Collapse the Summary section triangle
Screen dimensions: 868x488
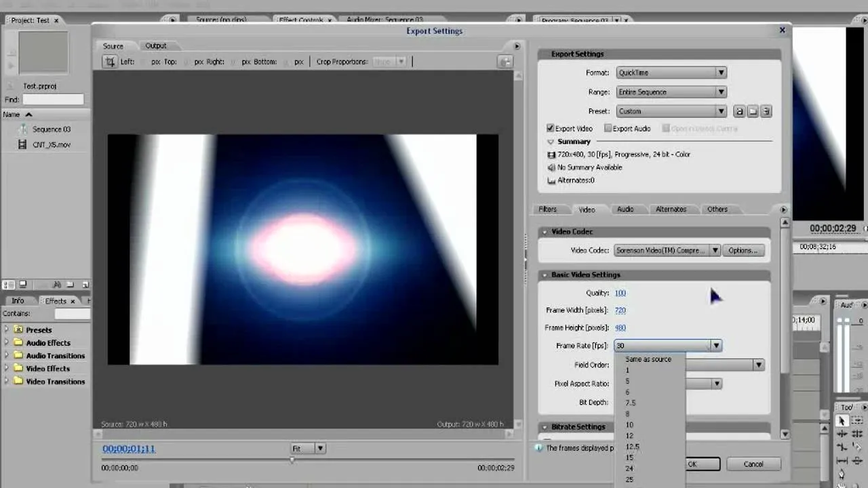click(x=551, y=142)
